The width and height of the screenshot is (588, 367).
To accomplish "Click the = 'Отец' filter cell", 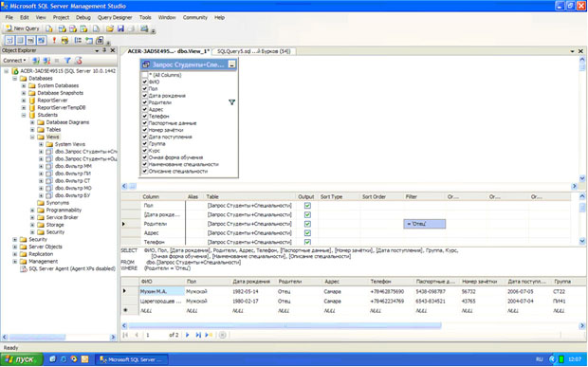I will (x=425, y=224).
